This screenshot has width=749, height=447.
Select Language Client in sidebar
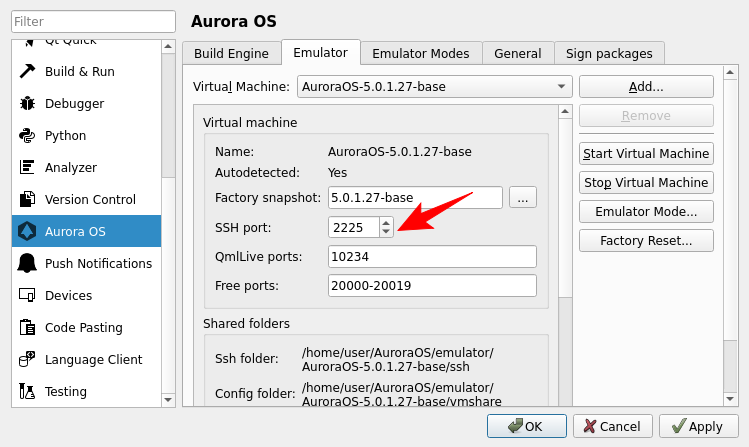click(93, 360)
